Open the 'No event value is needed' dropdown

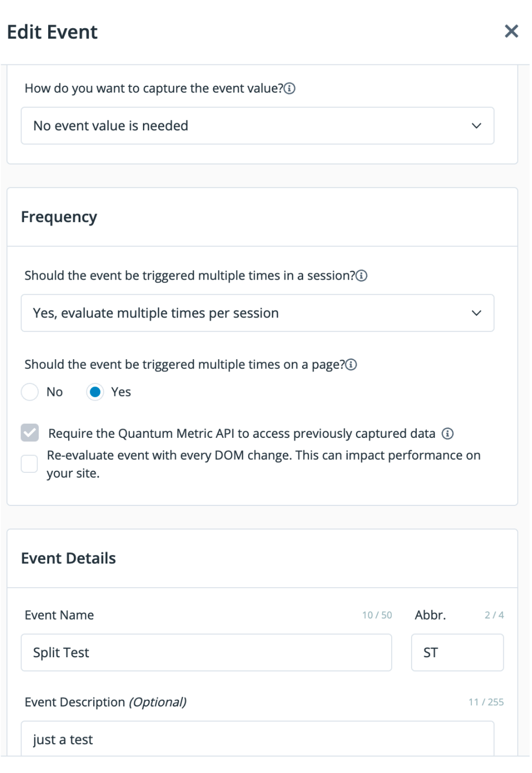(x=257, y=126)
